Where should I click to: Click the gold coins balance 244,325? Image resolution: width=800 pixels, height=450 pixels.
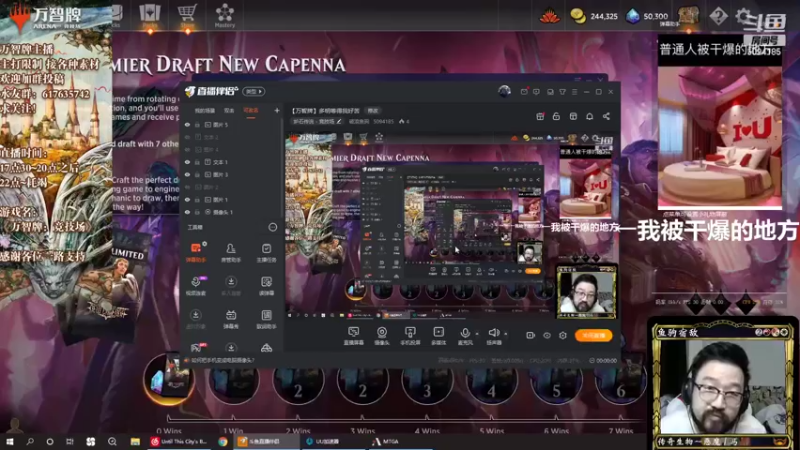pos(594,16)
